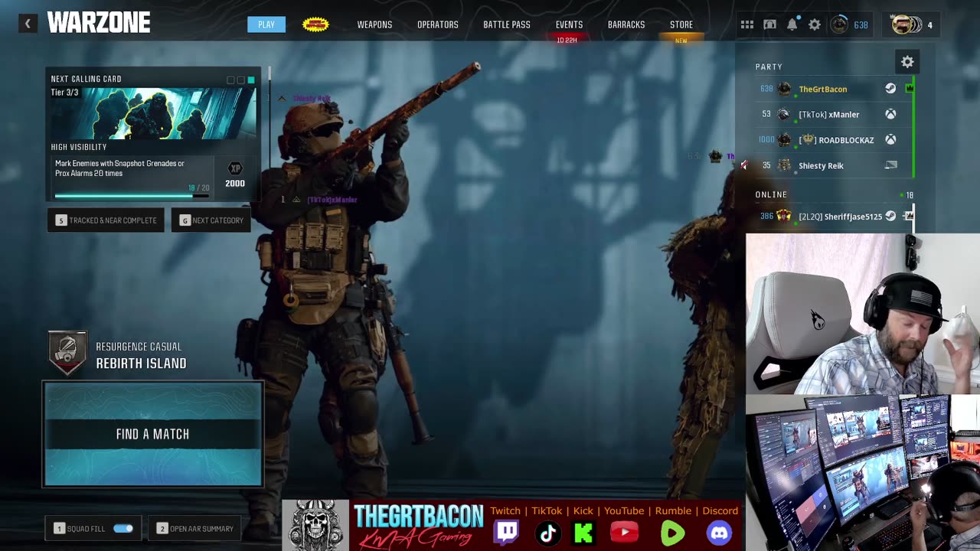Viewport: 980px width, 551px height.
Task: Click the Rumble logo in the stream banner
Action: pos(673,533)
